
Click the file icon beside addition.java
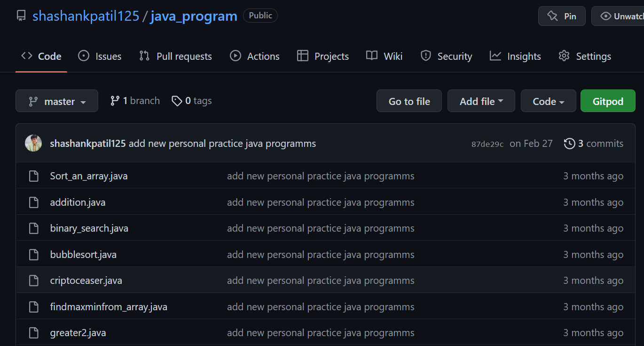coord(33,202)
